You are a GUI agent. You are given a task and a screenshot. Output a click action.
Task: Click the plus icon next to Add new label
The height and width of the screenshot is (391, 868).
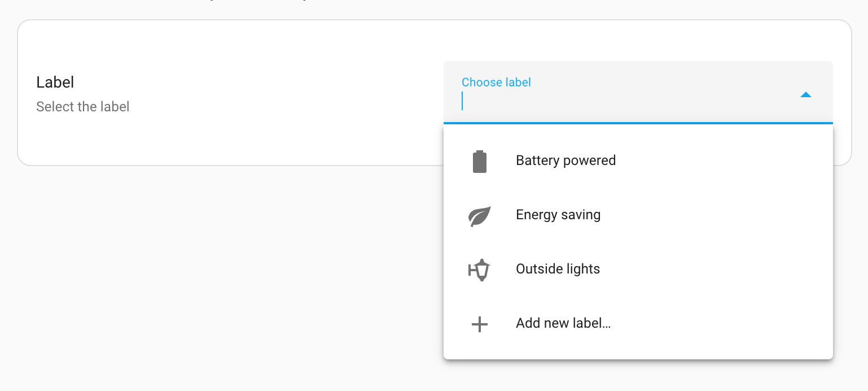[x=479, y=323]
